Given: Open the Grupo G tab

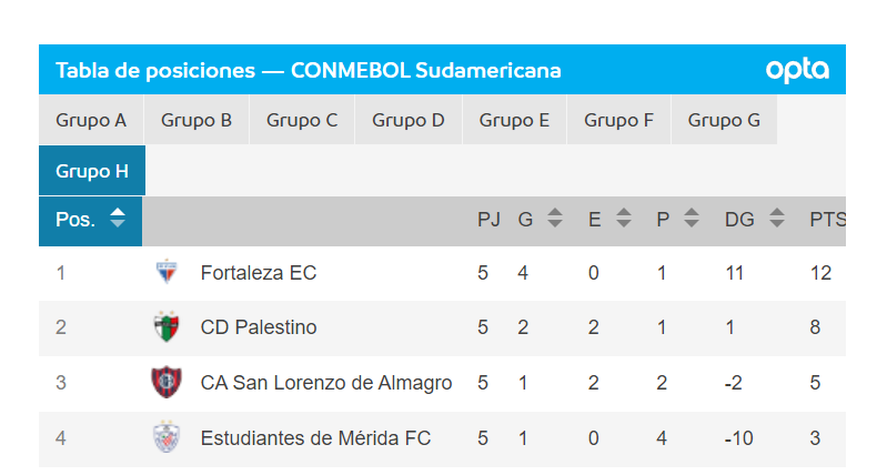Looking at the screenshot, I should (724, 121).
